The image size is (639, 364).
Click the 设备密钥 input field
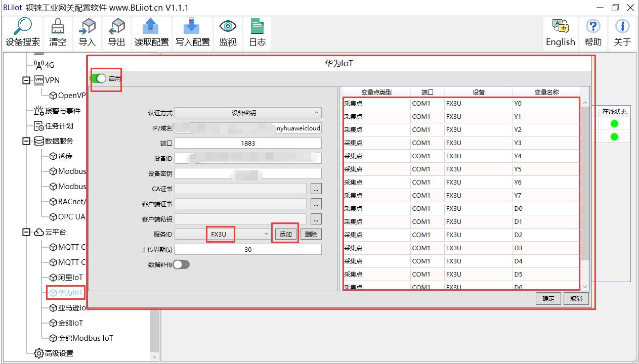[248, 173]
